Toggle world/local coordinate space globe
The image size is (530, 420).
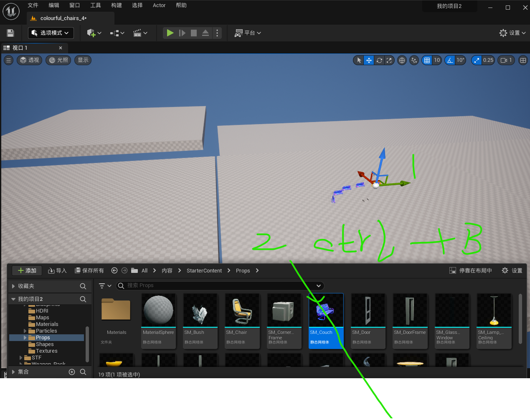[402, 60]
